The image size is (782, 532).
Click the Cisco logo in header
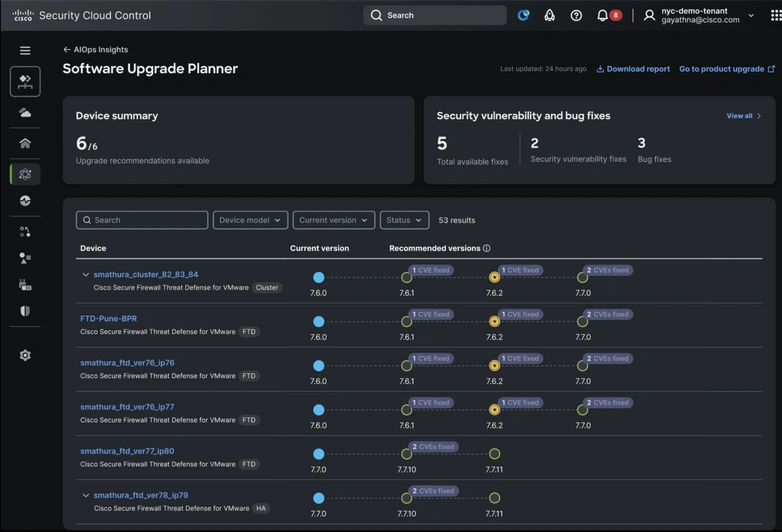pos(23,15)
